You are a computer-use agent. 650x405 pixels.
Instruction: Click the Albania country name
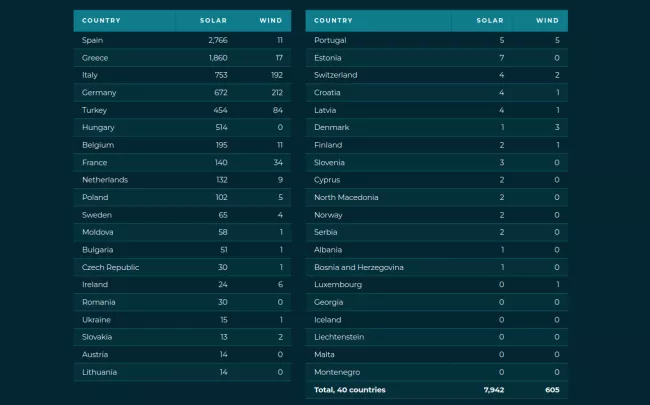coord(328,250)
